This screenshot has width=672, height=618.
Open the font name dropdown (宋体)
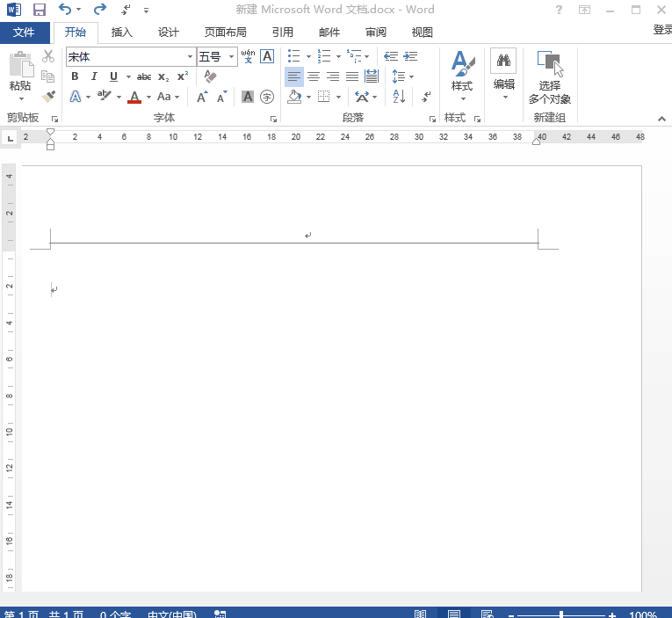point(190,56)
